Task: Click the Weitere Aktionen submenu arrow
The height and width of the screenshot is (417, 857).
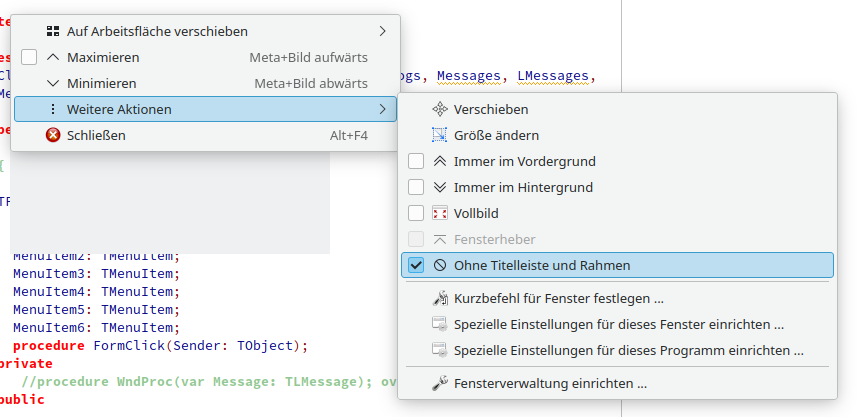Action: [x=383, y=109]
